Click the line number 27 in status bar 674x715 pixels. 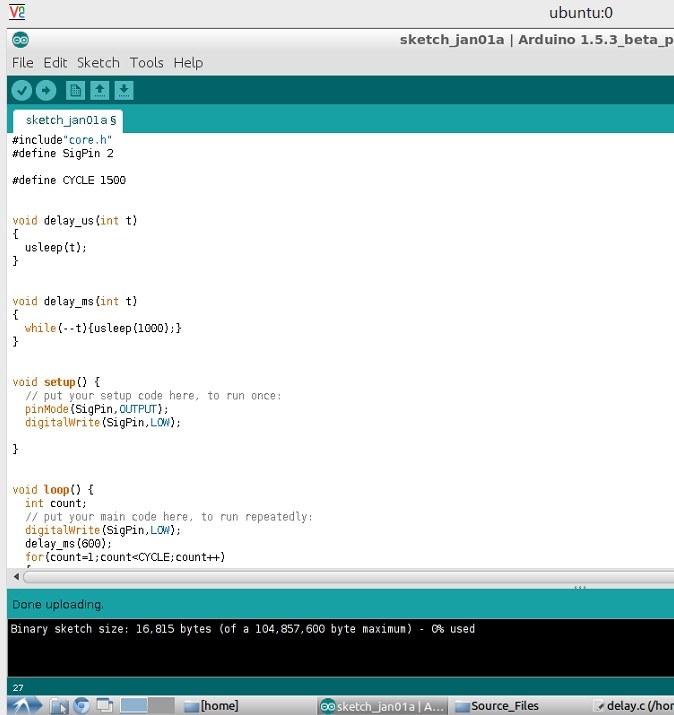18,688
